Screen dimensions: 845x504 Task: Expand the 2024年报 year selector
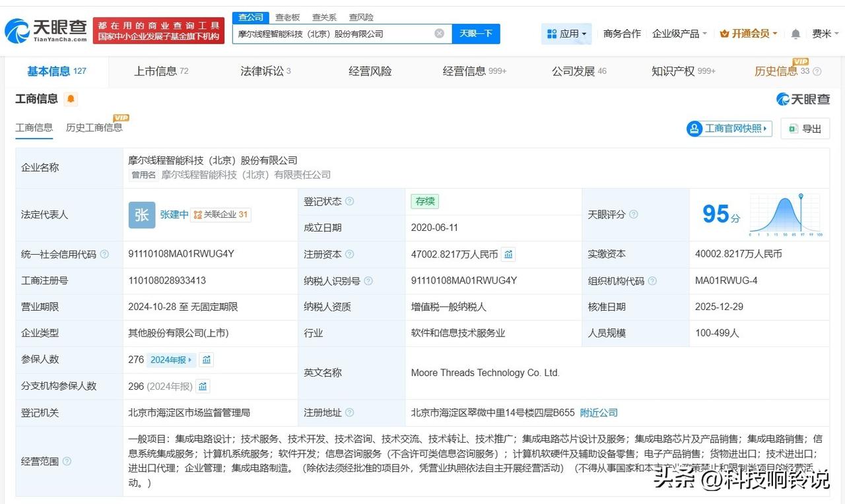click(172, 360)
